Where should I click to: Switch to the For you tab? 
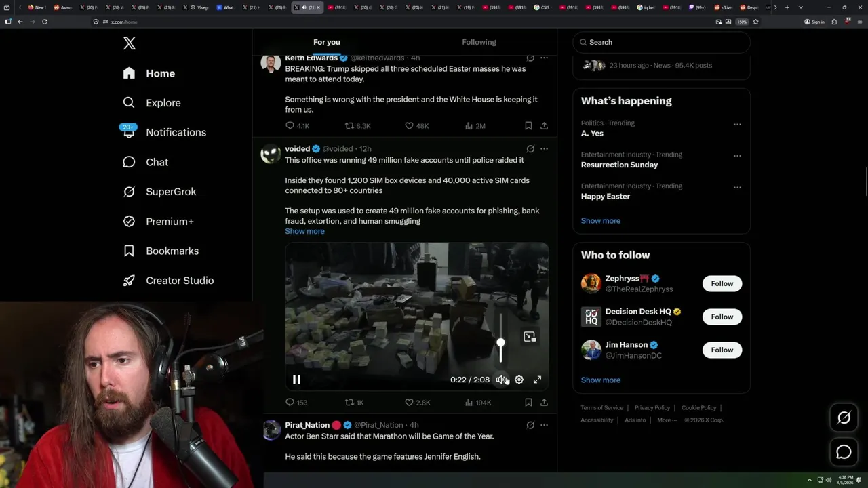[327, 42]
